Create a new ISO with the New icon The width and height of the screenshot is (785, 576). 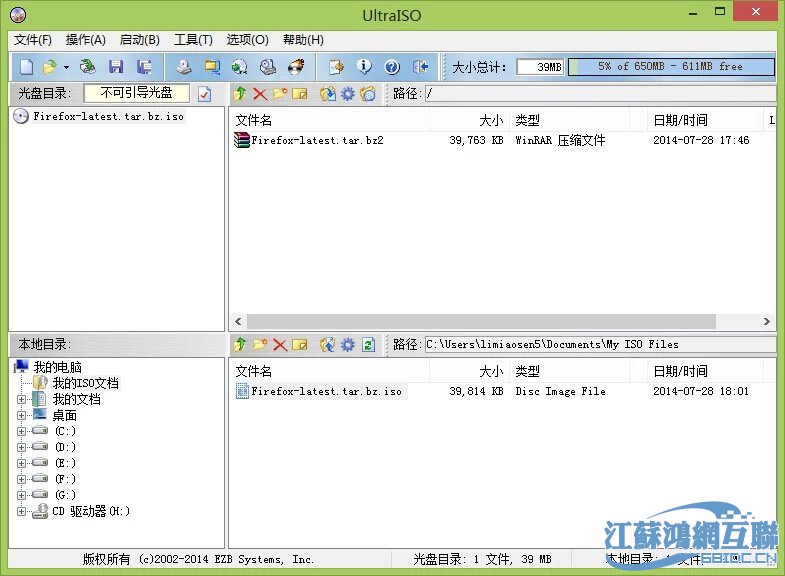click(27, 67)
